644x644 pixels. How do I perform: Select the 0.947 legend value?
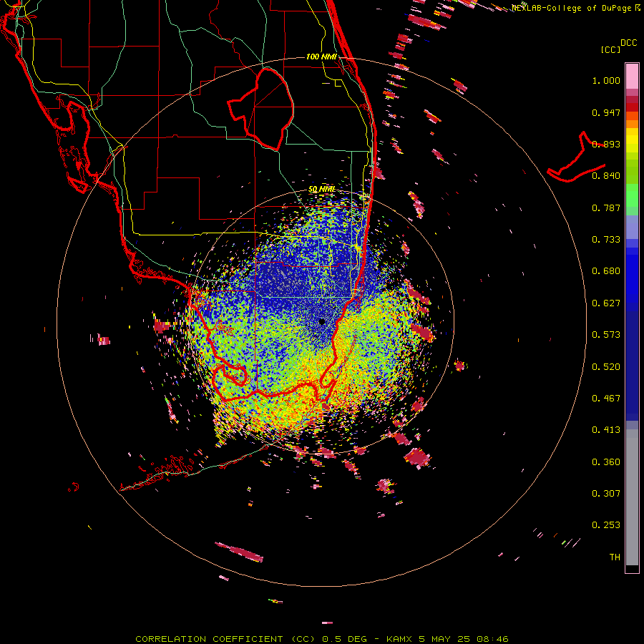606,112
